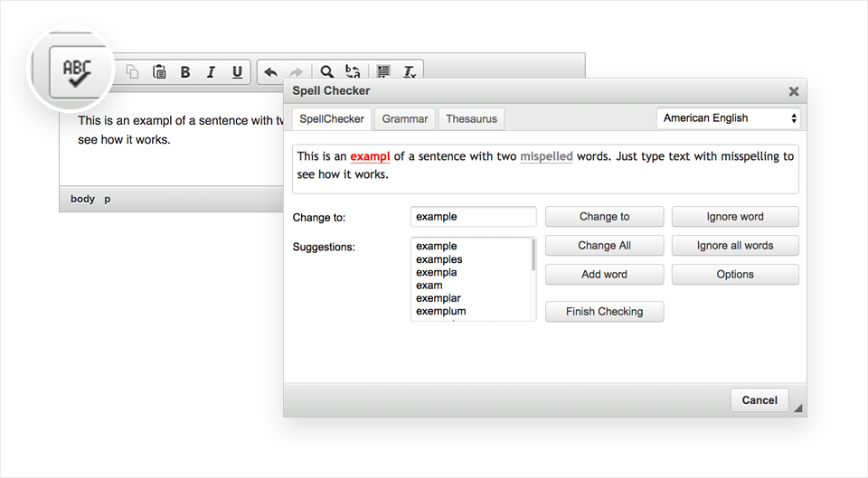
Task: Click the Add word button
Action: pos(605,275)
